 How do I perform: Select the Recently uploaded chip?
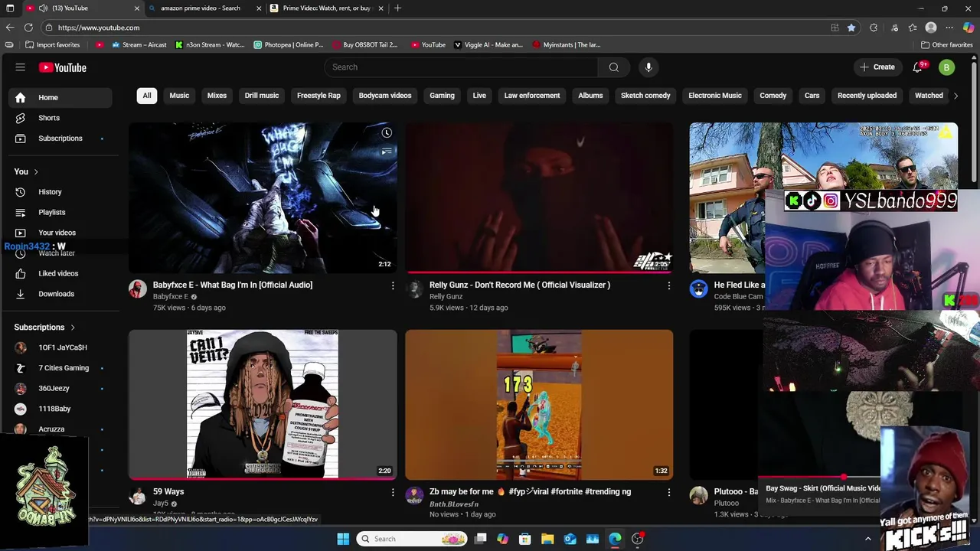[x=867, y=96]
